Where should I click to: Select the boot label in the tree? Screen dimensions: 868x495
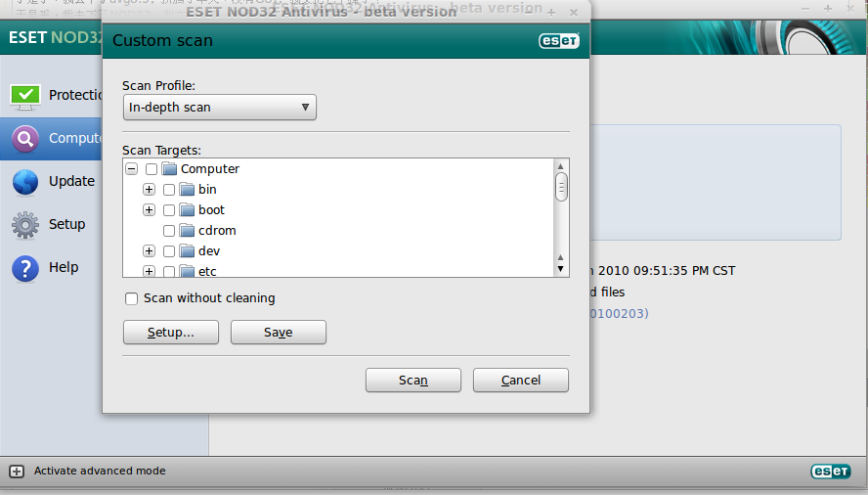(211, 210)
